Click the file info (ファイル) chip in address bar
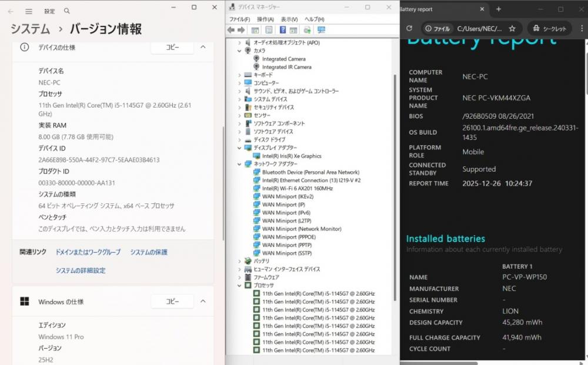 437,28
